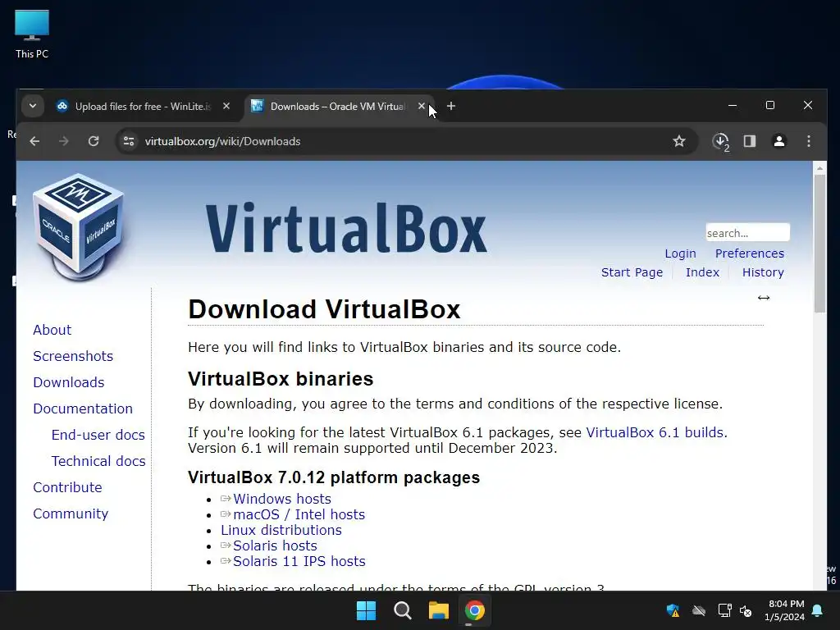The height and width of the screenshot is (630, 840).
Task: Open the Chrome profile icon
Action: [779, 141]
